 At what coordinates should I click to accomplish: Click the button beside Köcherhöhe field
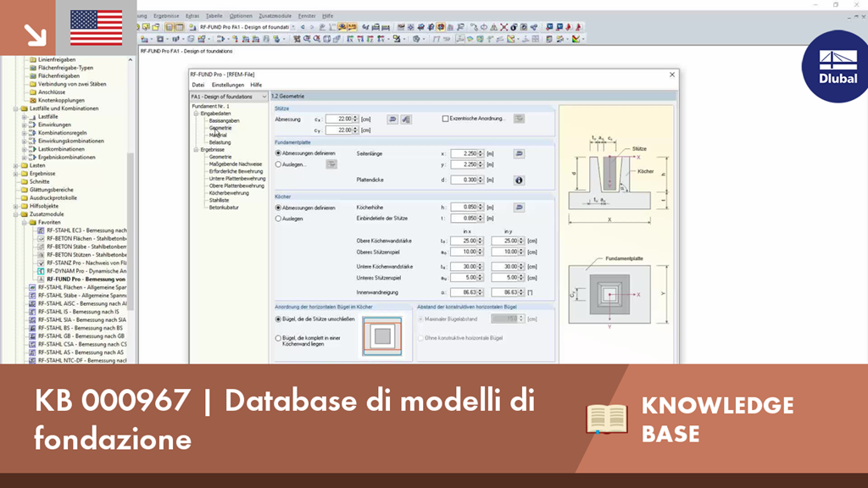tap(519, 207)
